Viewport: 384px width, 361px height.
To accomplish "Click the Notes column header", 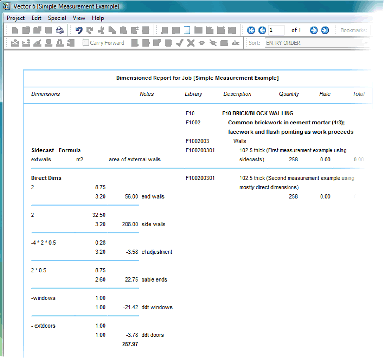I will (147, 94).
